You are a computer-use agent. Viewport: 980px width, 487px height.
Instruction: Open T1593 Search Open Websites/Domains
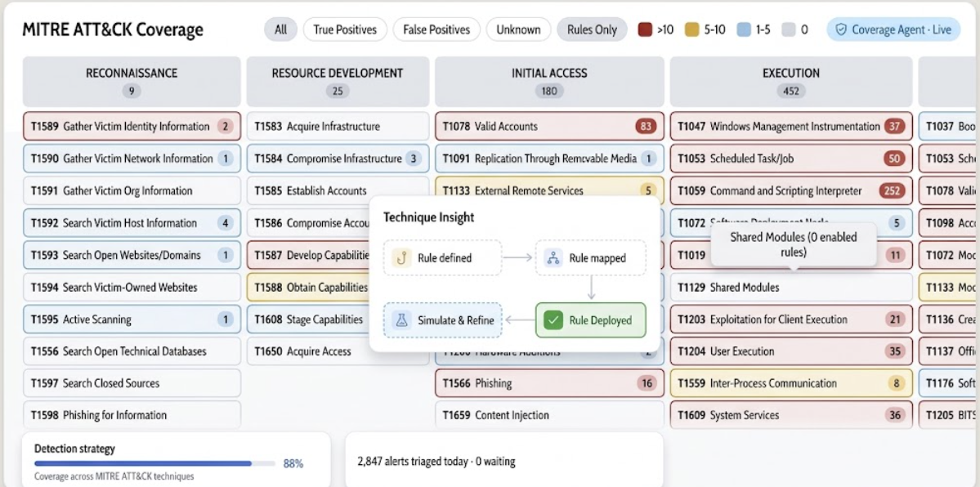[132, 255]
